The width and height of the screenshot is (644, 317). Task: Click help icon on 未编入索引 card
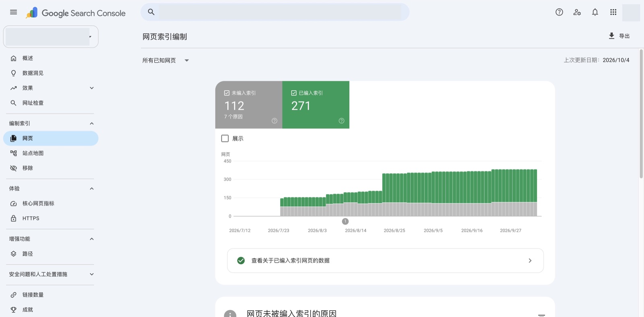(x=275, y=121)
